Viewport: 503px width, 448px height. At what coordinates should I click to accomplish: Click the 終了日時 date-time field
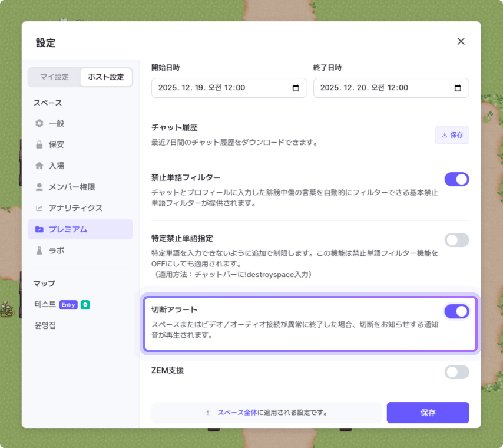(x=391, y=88)
